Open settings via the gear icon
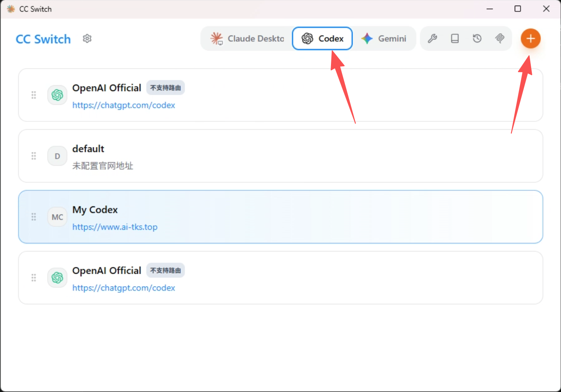This screenshot has width=561, height=392. (87, 38)
